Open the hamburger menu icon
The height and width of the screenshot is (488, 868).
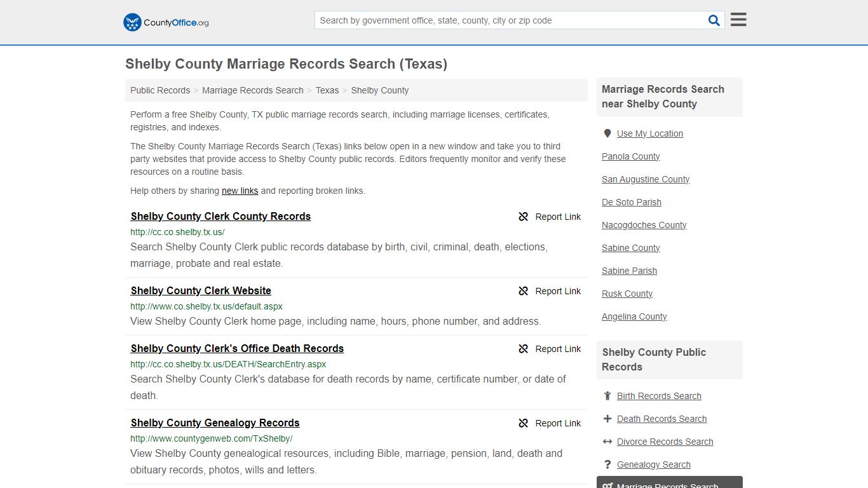738,20
